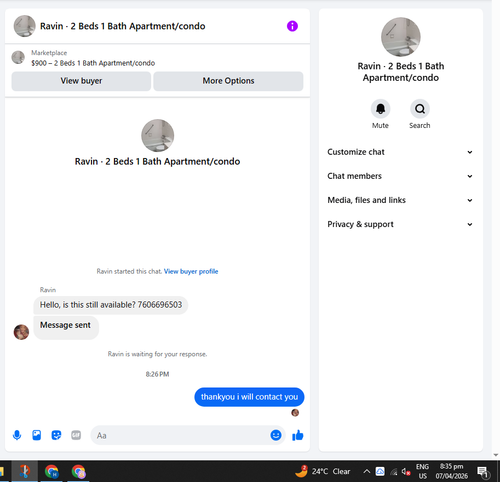Expand Customize chat section
The image size is (500, 482).
click(x=400, y=152)
